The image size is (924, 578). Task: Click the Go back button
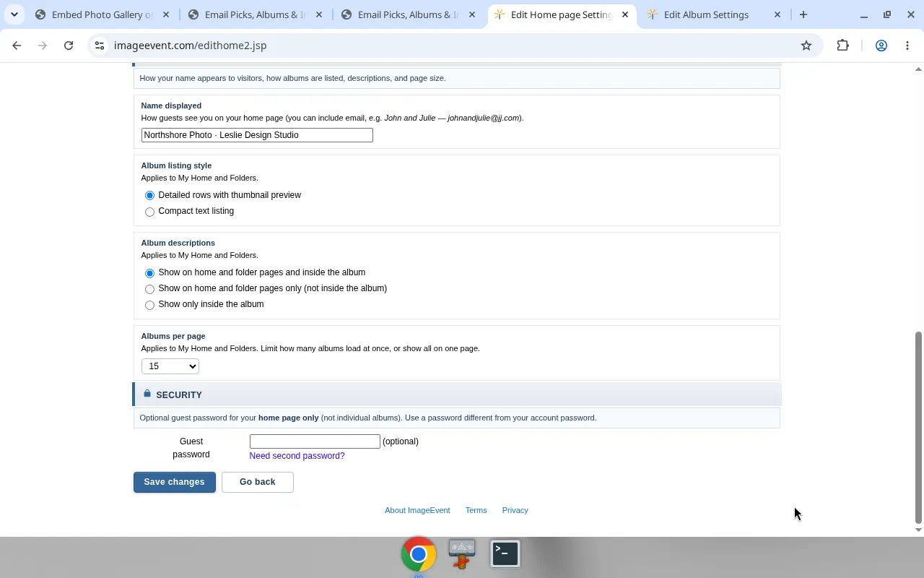click(x=258, y=482)
